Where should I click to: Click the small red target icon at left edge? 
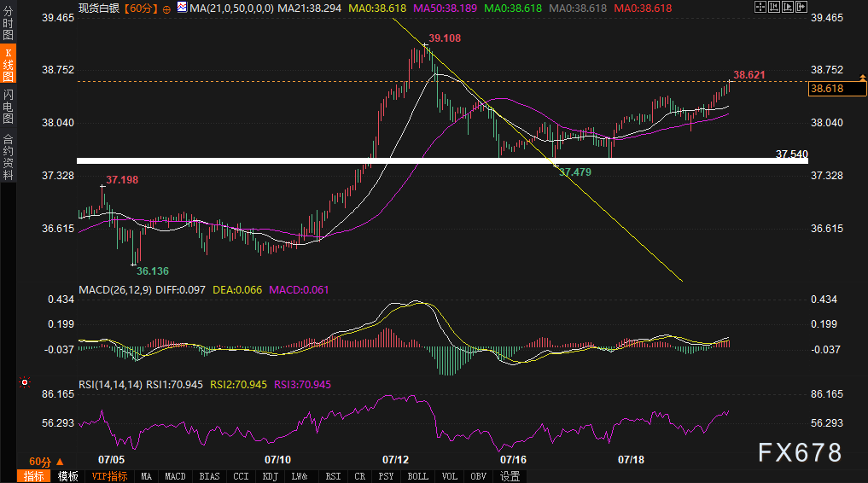[24, 383]
